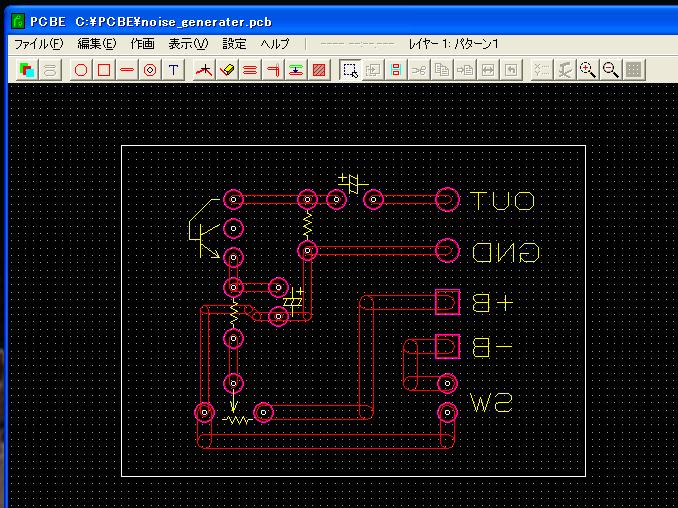Click the cyan and red pads icon
This screenshot has width=678, height=508.
pos(396,70)
